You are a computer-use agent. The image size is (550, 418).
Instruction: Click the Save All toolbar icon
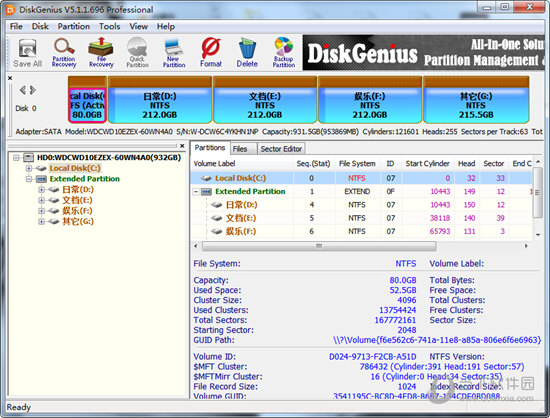(x=27, y=53)
